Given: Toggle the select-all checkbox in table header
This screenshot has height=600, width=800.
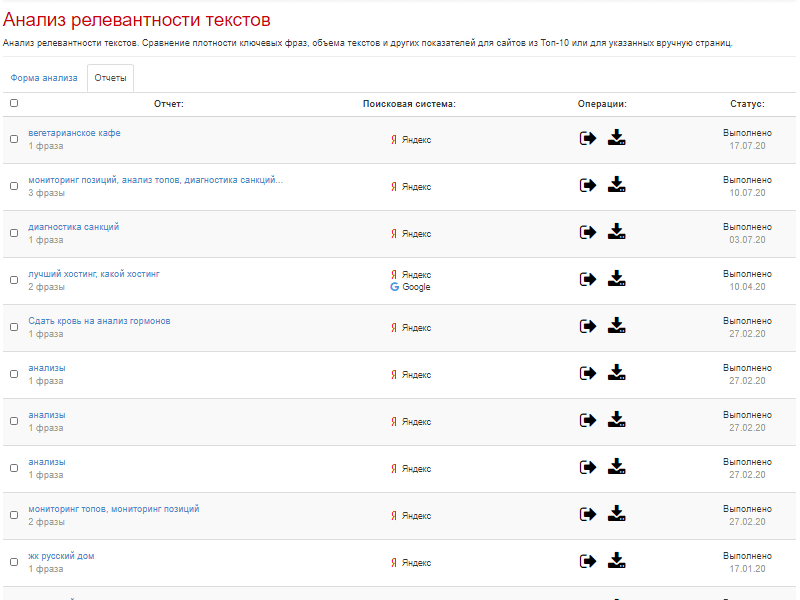Looking at the screenshot, I should coord(14,103).
